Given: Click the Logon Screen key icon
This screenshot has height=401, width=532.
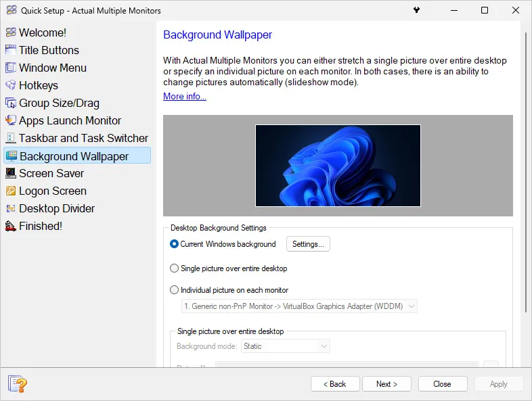Looking at the screenshot, I should coord(11,191).
